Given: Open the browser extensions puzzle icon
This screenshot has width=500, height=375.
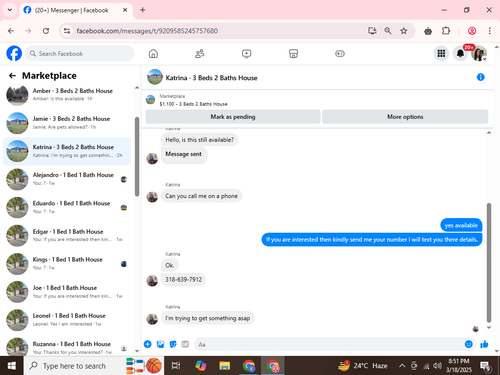Looking at the screenshot, I should coord(446,31).
